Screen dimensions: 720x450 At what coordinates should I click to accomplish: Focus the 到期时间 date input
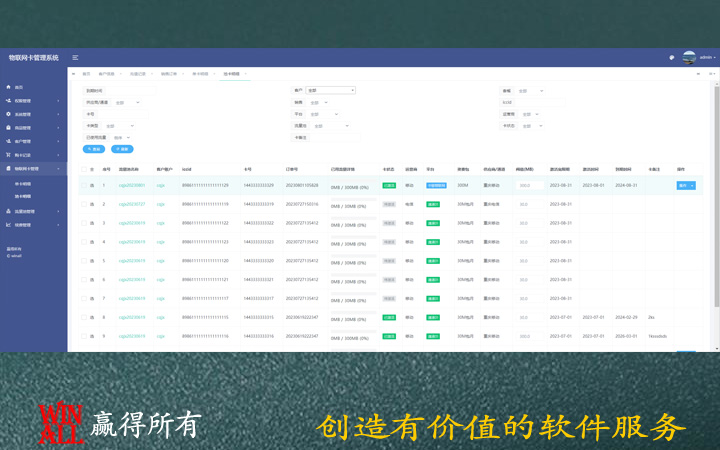click(x=130, y=90)
